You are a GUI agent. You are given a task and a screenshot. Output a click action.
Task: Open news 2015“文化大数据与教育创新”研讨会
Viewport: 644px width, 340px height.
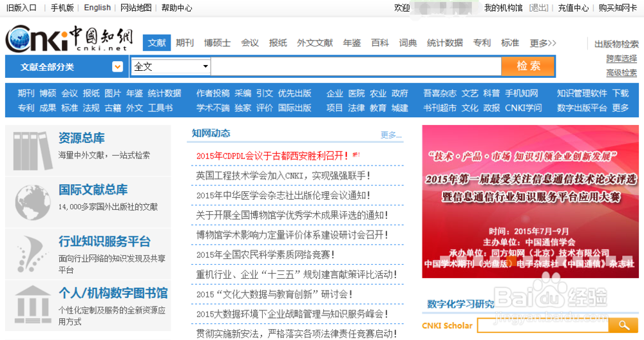point(274,294)
